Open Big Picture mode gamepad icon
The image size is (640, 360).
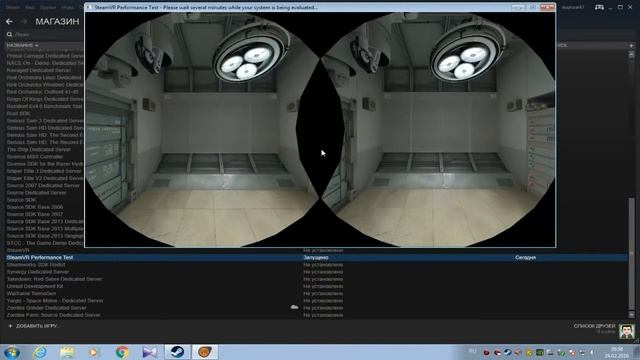(599, 7)
